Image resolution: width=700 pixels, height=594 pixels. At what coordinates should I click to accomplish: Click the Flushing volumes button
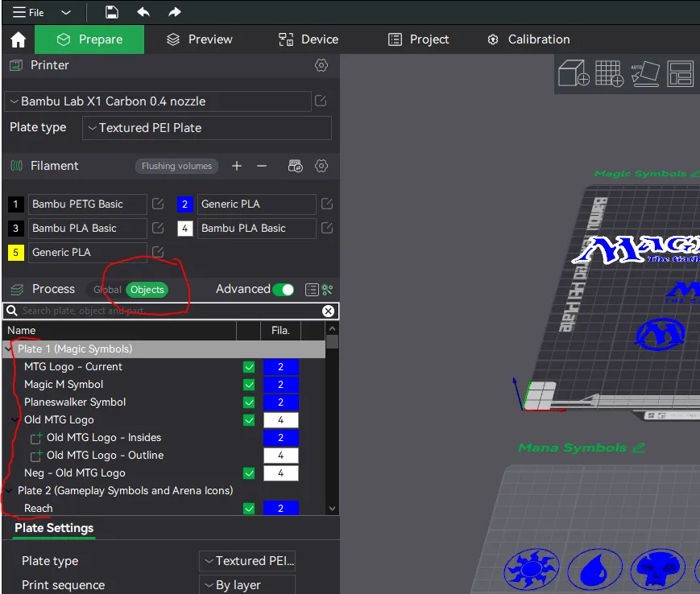[176, 166]
